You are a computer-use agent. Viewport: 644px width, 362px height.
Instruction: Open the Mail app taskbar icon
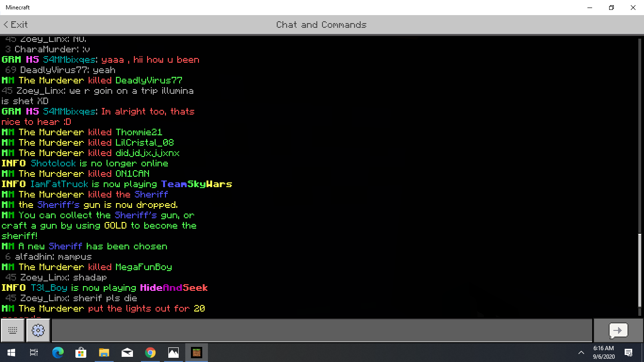pos(127,352)
